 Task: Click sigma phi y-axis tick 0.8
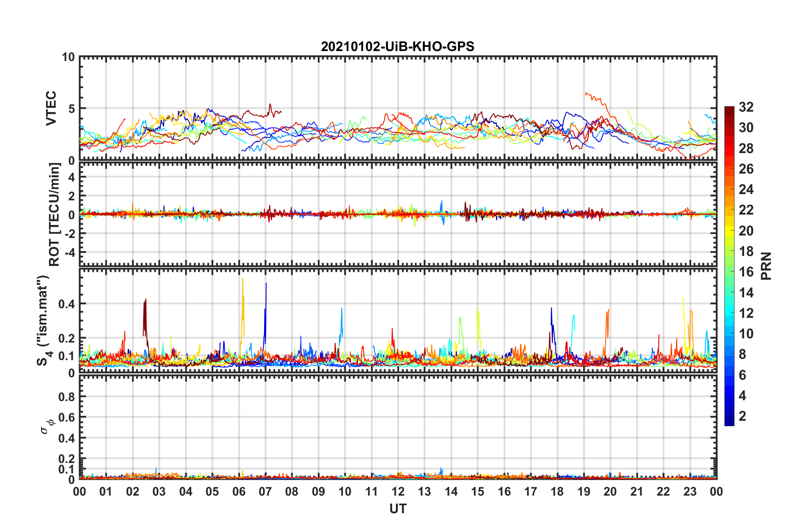click(x=67, y=396)
